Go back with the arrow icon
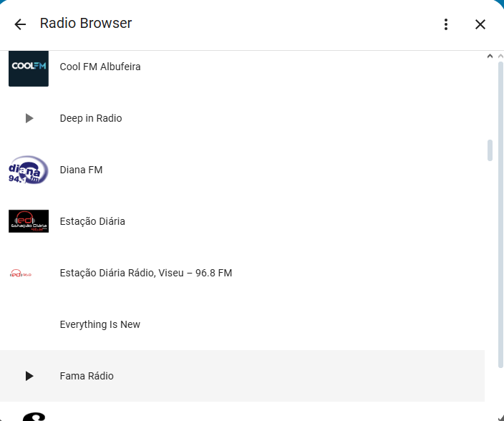Image resolution: width=504 pixels, height=421 pixels. 20,24
